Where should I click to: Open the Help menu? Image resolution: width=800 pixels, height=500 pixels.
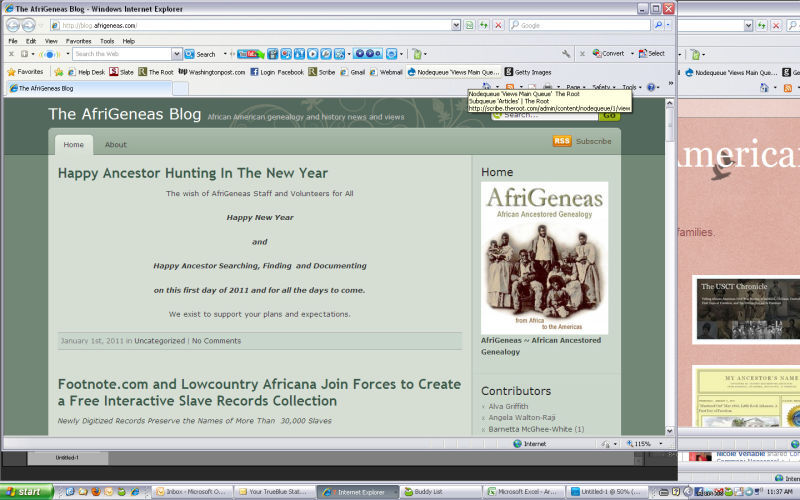tap(129, 41)
